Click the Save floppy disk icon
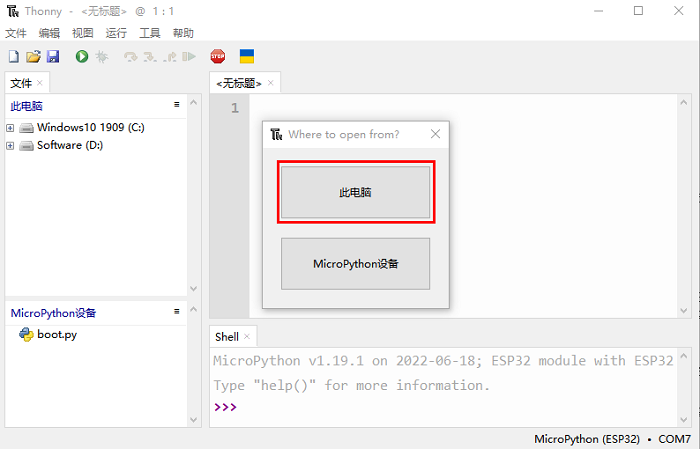 coord(52,57)
